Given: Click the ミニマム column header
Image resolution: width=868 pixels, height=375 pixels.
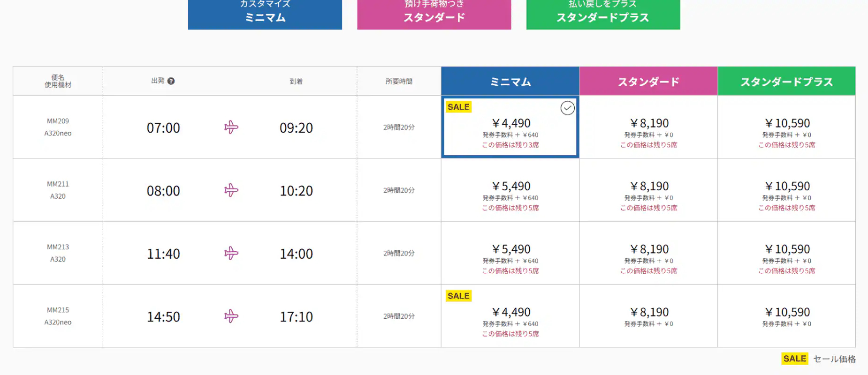Looking at the screenshot, I should 510,81.
